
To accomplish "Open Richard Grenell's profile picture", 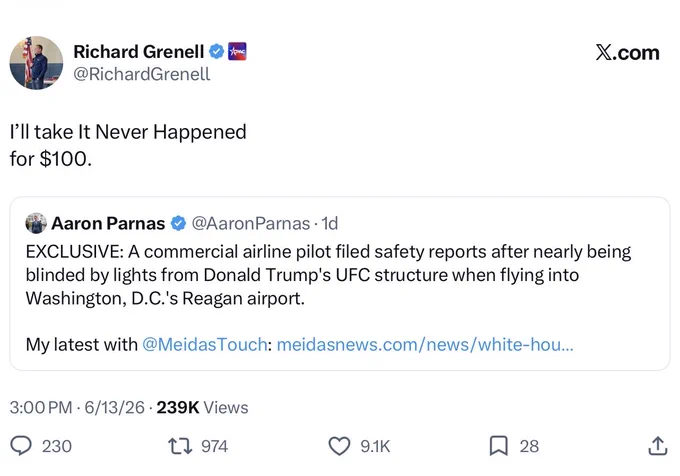I will point(36,63).
